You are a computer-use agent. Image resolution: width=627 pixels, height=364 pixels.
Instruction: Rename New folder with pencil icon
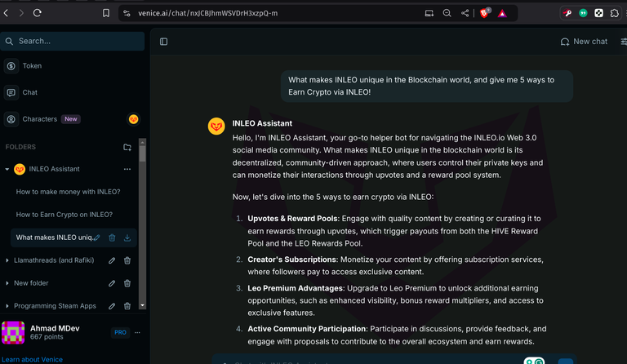pos(112,283)
